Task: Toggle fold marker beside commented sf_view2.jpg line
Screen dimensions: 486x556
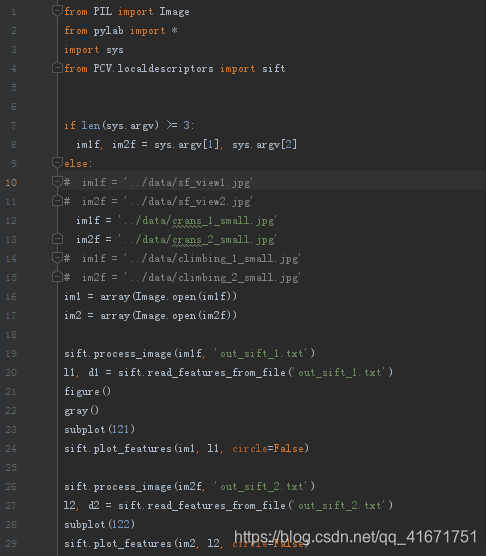Action: (x=57, y=201)
